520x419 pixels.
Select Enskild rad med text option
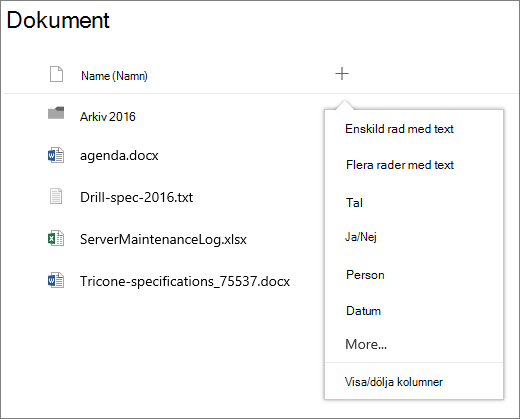coord(399,129)
